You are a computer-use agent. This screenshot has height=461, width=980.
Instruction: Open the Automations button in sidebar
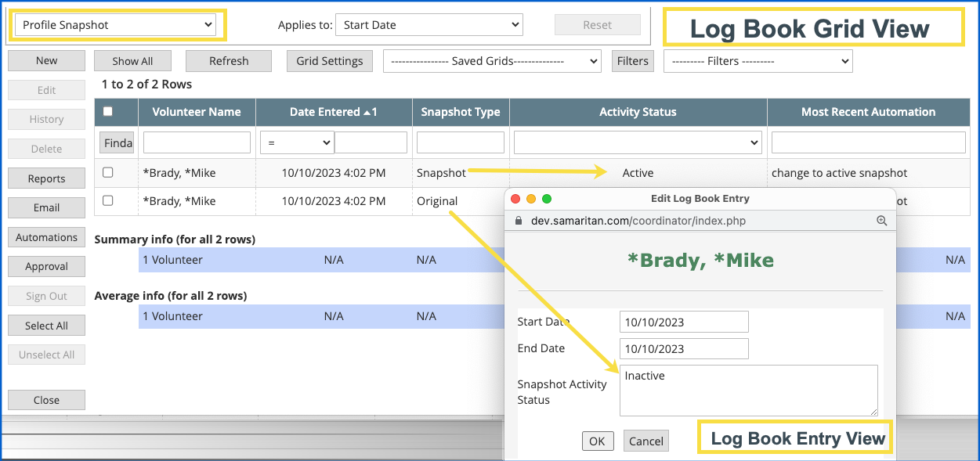point(46,237)
